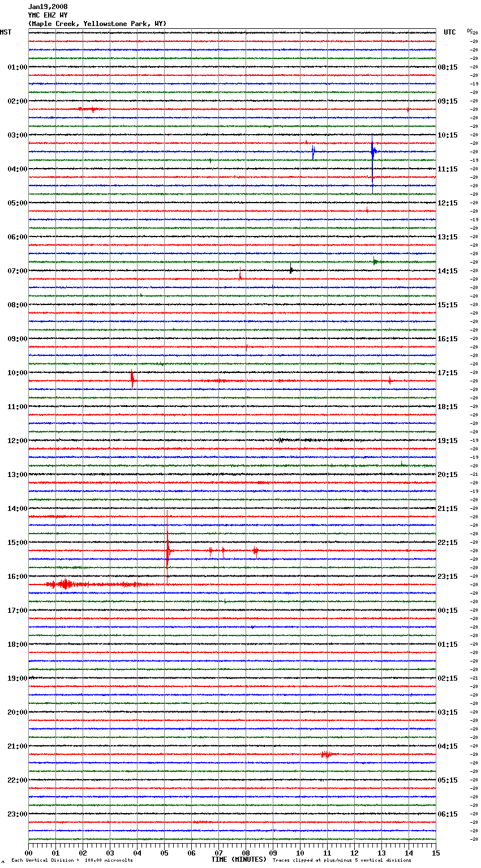Click the Jan19,2008 date header
This screenshot has width=481, height=868.
point(48,7)
